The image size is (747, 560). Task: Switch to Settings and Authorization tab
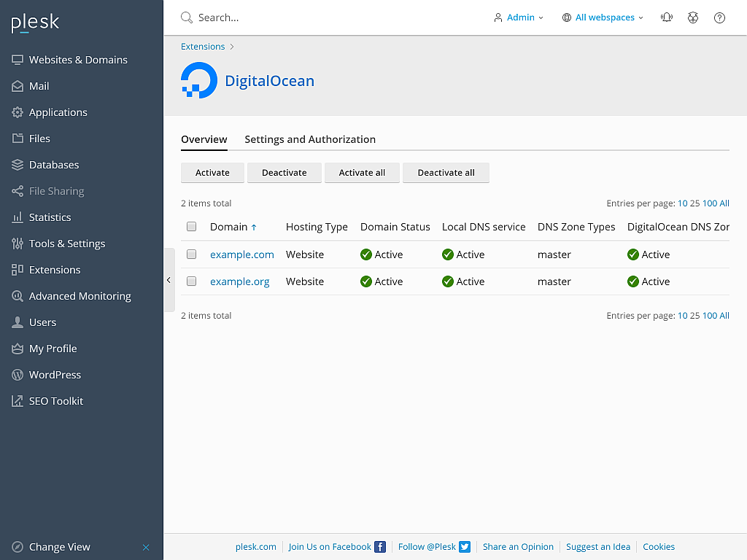310,139
